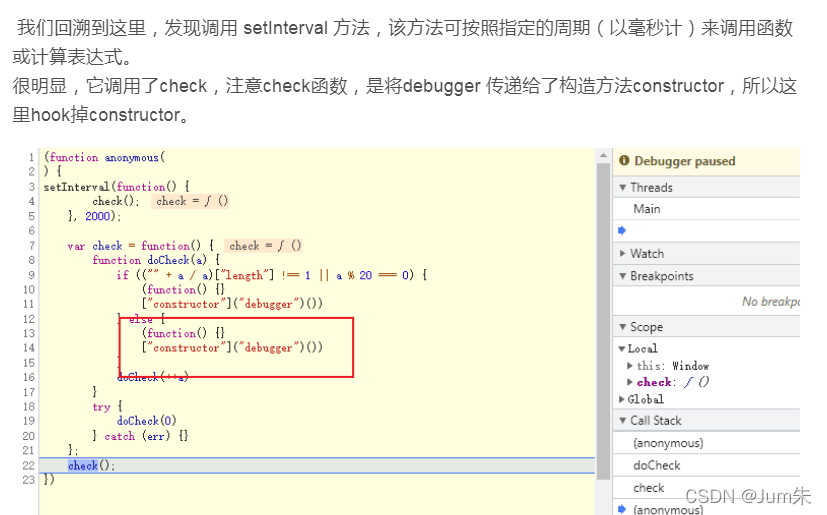827x515 pixels.
Task: Click 'try {' on line 18
Action: (x=107, y=406)
